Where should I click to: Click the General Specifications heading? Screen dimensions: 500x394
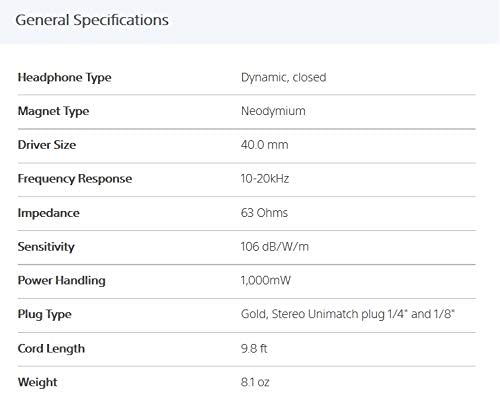[92, 20]
